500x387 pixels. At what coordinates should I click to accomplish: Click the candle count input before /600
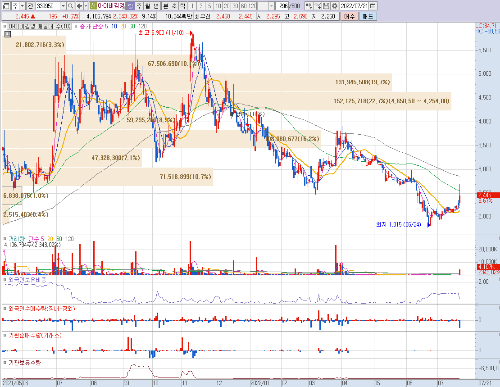[x=282, y=6]
